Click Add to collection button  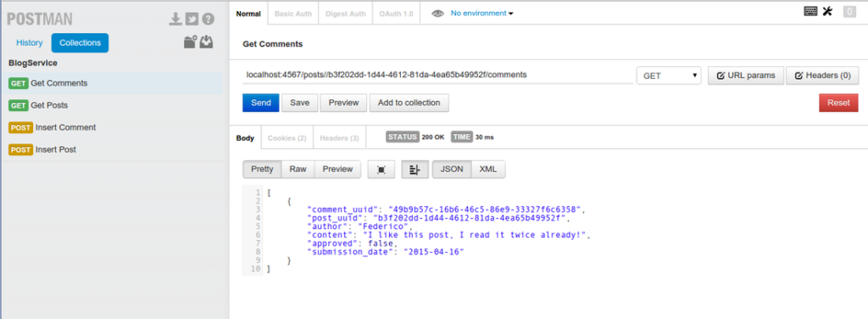(x=409, y=103)
